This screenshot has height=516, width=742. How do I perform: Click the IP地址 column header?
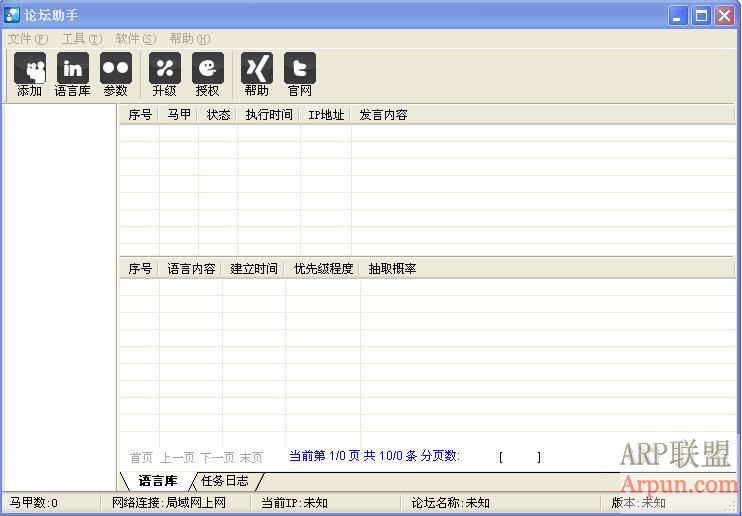tap(326, 115)
